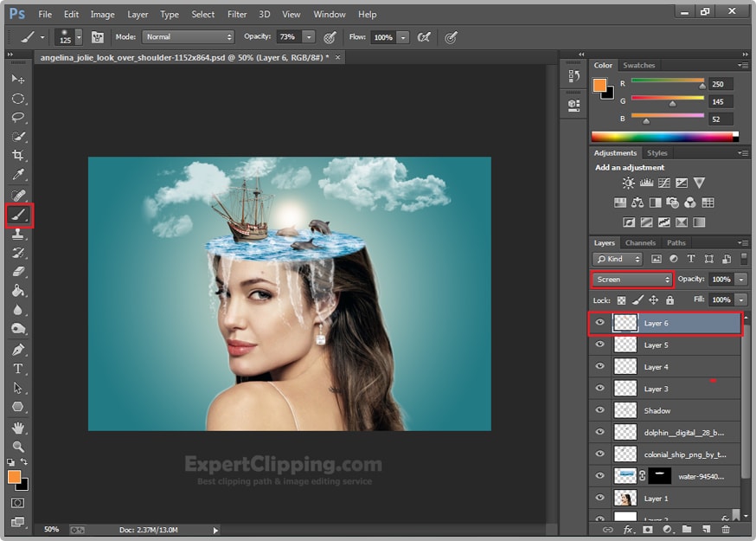Open the Screen blend mode dropdown

(x=631, y=280)
